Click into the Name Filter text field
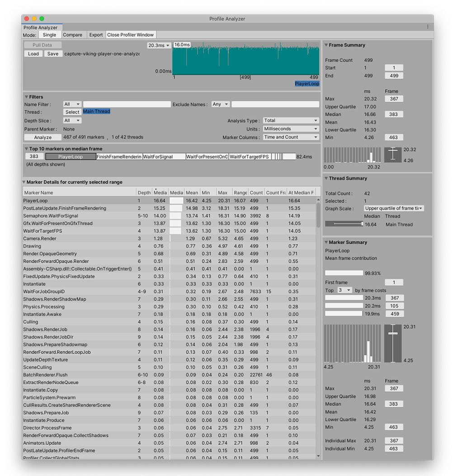The width and height of the screenshot is (452, 476). 127,104
